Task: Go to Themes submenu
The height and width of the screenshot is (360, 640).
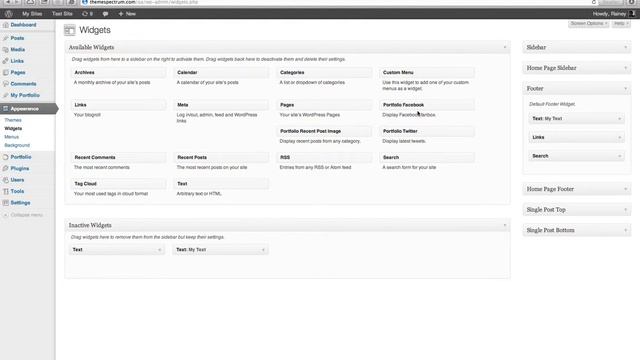Action: pos(13,120)
